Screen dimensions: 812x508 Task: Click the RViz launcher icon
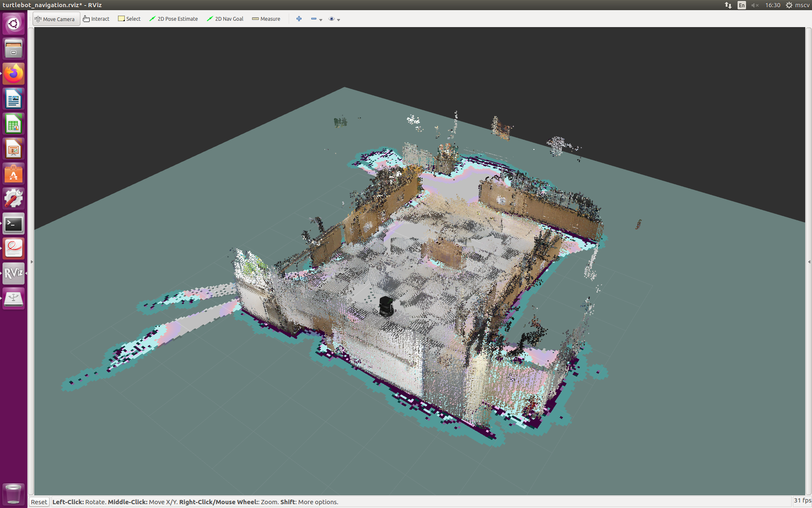coord(14,273)
